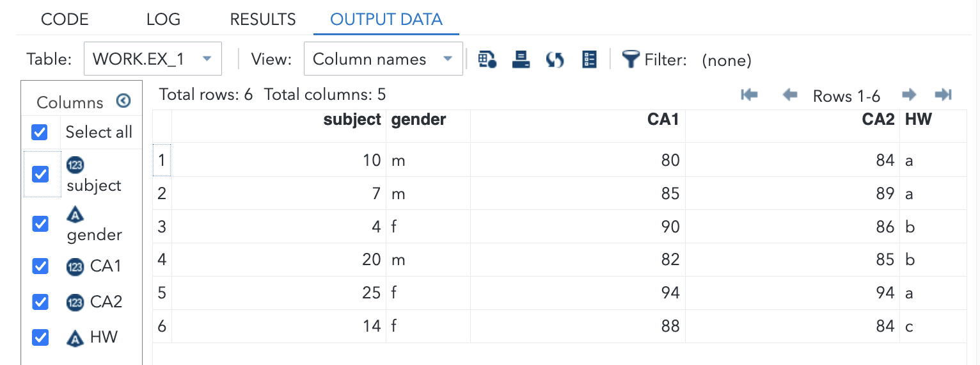Go to next rows page arrow
Image resolution: width=980 pixels, height=365 pixels.
tap(908, 95)
